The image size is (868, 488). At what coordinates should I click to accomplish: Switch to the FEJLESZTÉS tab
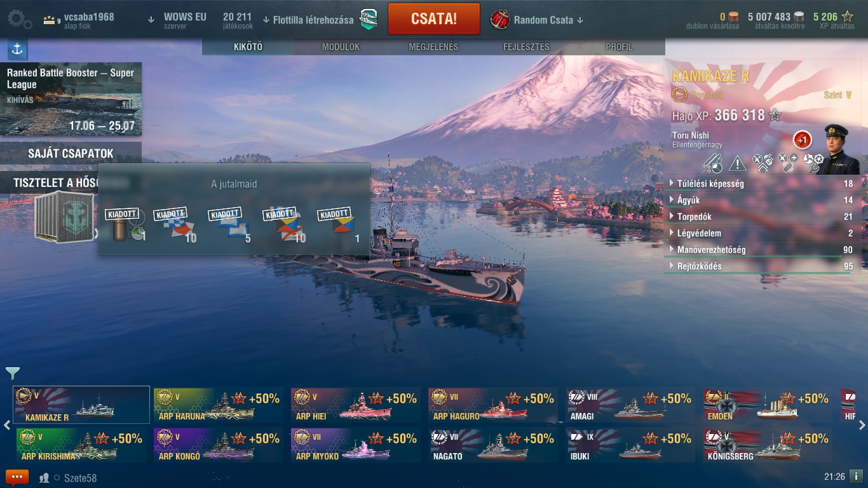click(x=526, y=47)
